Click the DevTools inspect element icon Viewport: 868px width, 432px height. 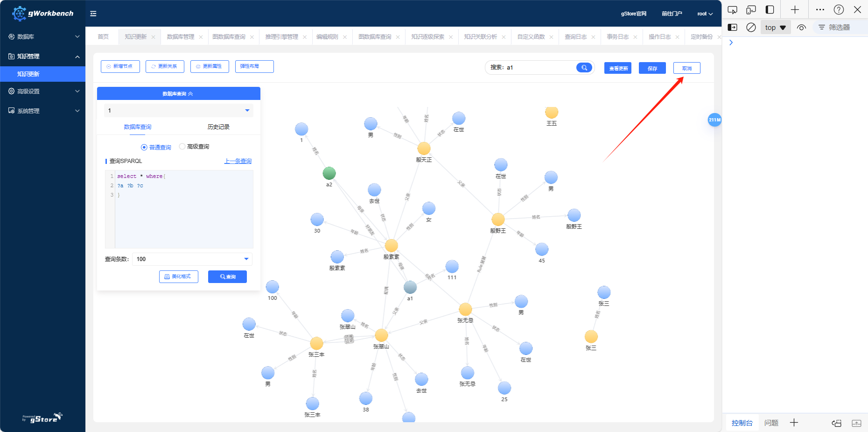click(732, 10)
